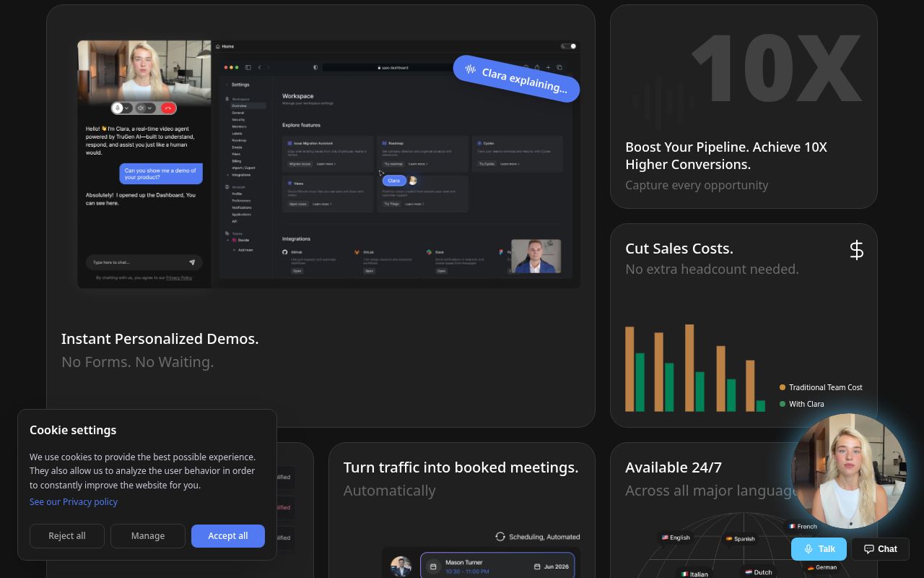The image size is (924, 578).
Task: Click the Boost Your Pipeline heading
Action: point(726,155)
